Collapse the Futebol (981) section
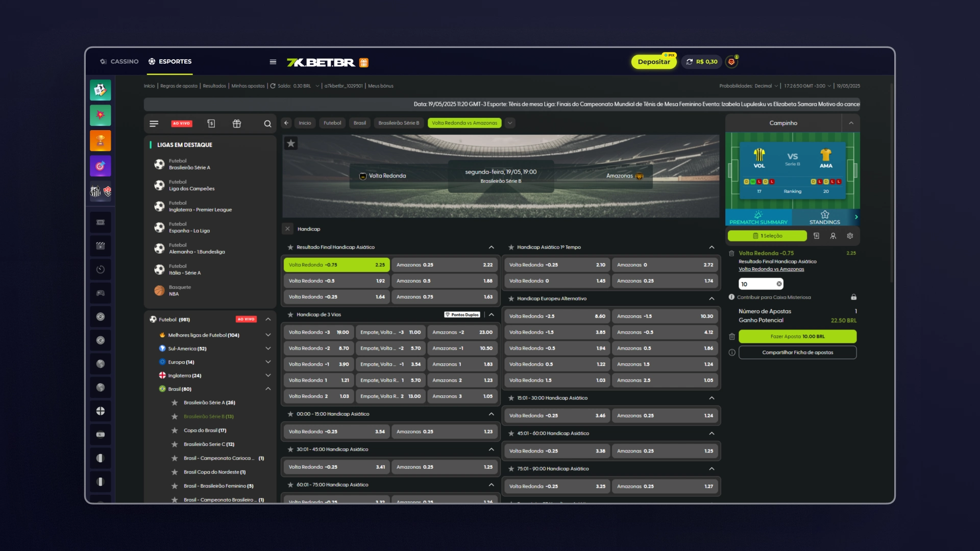Viewport: 980px width, 551px height. [268, 319]
